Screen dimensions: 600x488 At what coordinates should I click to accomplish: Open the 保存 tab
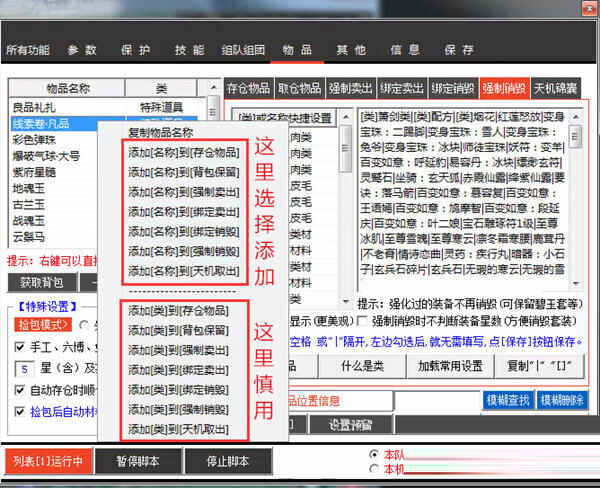[459, 50]
